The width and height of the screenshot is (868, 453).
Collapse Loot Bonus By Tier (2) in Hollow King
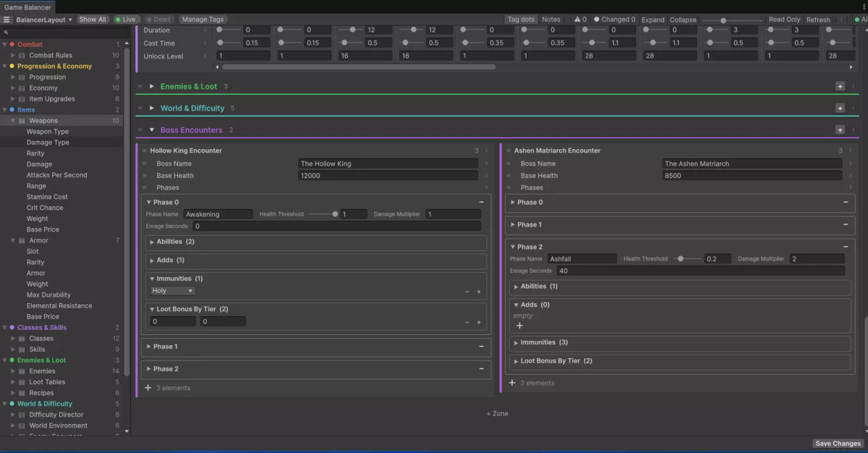tap(153, 309)
